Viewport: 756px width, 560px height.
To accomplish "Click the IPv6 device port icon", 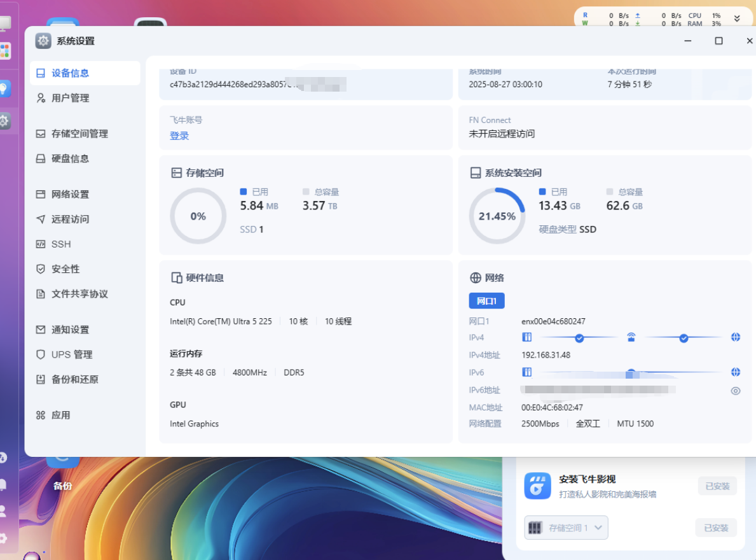I will [x=527, y=372].
